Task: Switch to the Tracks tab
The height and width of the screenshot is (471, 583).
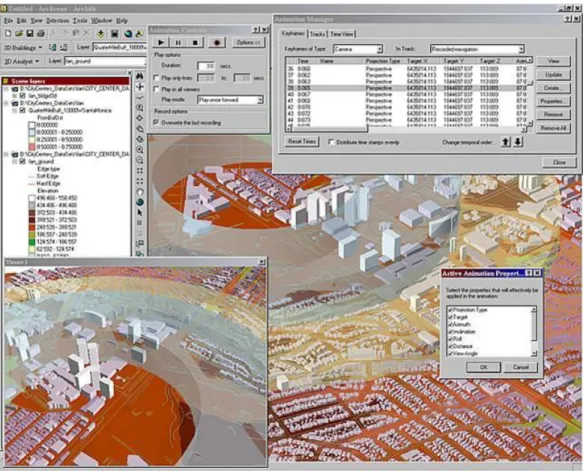Action: click(317, 34)
